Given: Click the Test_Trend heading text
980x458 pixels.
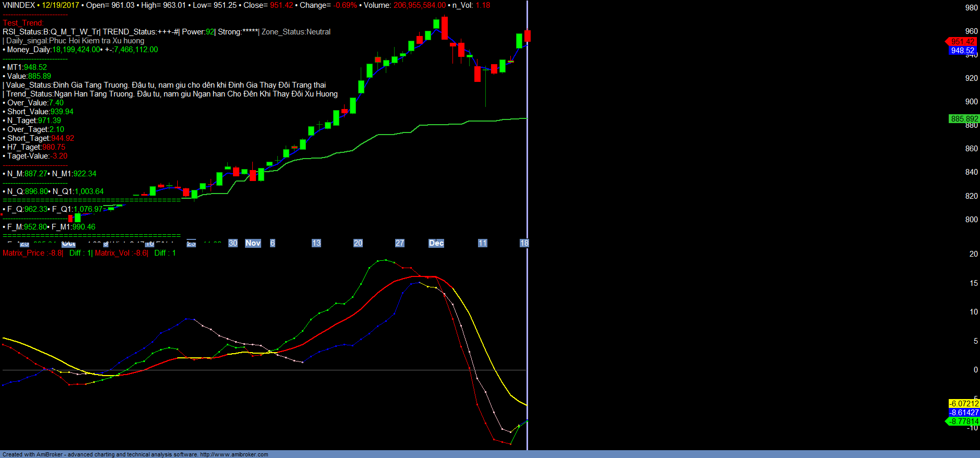Looking at the screenshot, I should pos(23,23).
